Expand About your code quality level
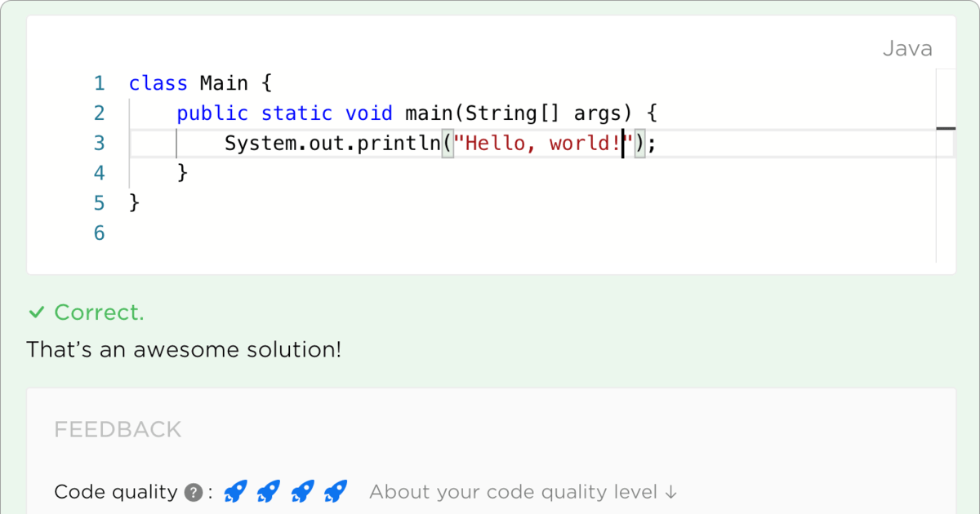 [x=523, y=492]
